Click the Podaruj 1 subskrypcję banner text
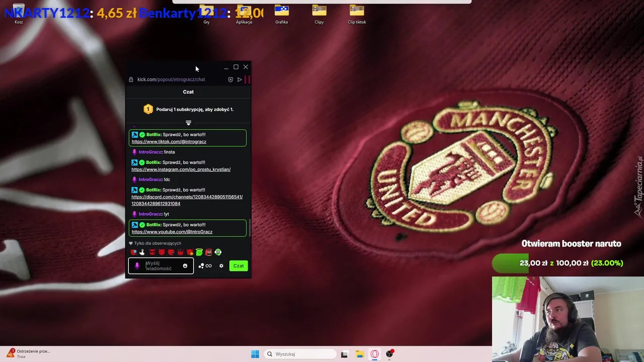Image resolution: width=644 pixels, height=362 pixels. tap(195, 109)
